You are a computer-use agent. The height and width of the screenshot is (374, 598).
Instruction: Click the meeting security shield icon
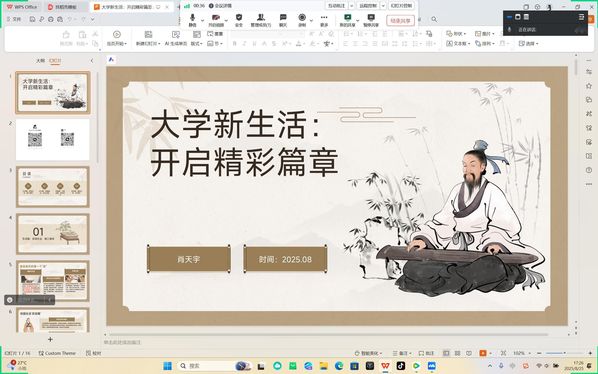239,20
